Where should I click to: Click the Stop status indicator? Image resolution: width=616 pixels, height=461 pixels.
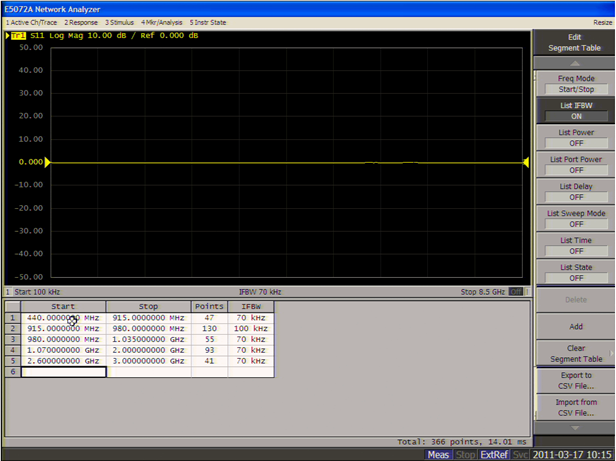point(465,455)
